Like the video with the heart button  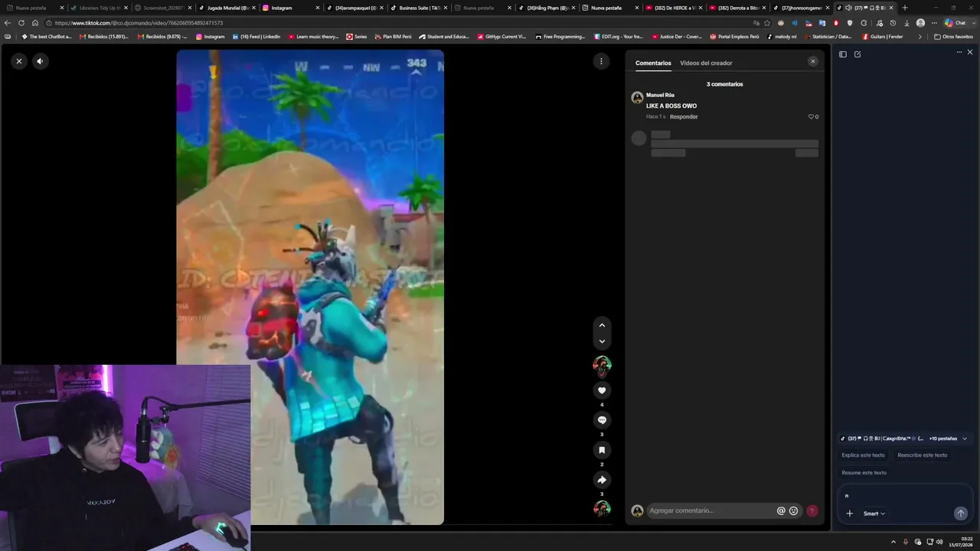click(602, 390)
